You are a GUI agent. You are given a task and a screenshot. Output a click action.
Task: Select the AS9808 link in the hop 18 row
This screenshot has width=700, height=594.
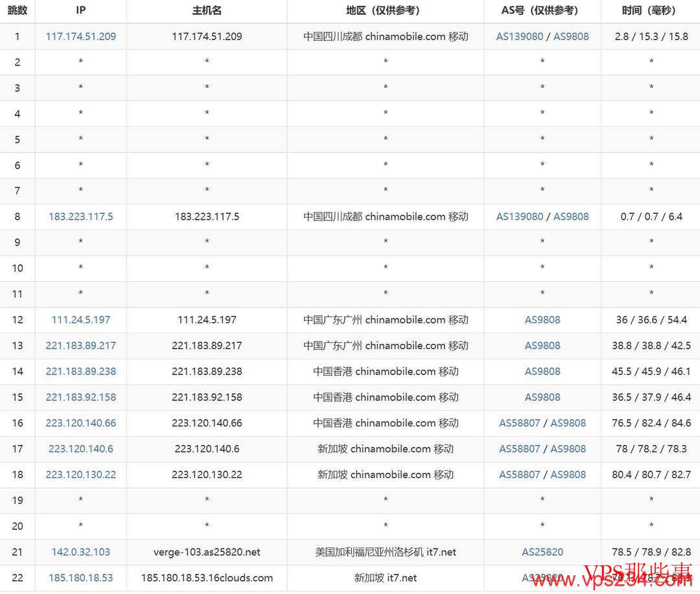568,475
